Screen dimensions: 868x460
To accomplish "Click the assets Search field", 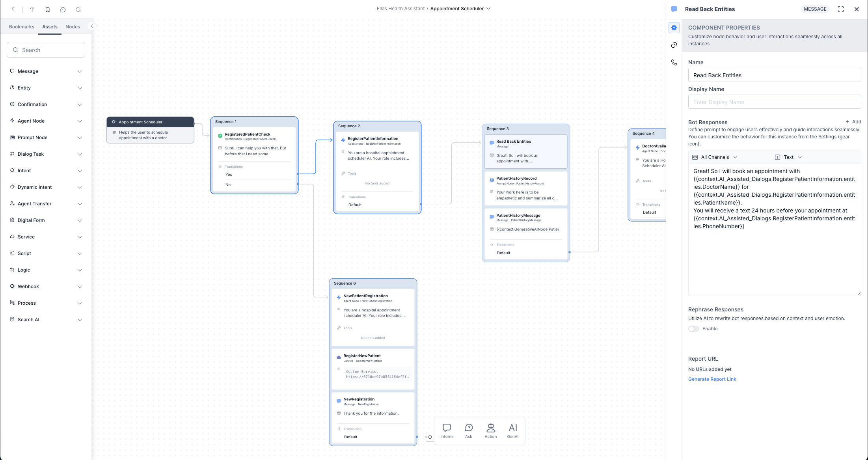I will (x=46, y=50).
